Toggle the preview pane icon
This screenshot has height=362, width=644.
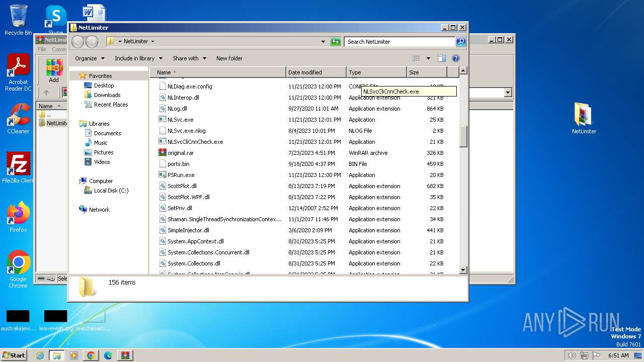coord(441,58)
